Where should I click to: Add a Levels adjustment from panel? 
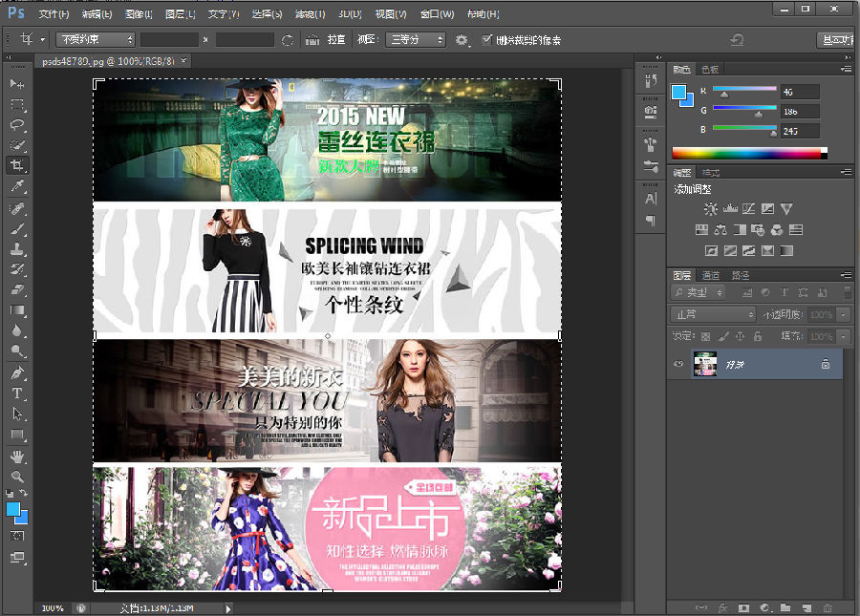tap(729, 208)
